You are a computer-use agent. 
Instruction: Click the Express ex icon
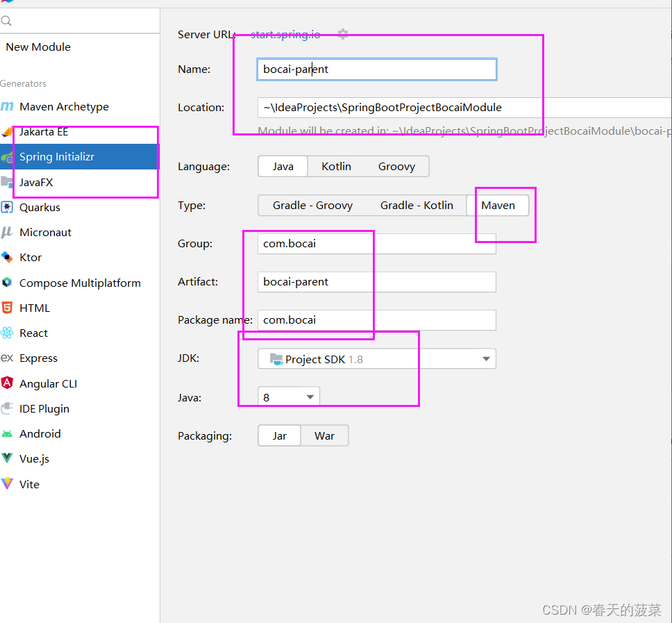point(7,358)
